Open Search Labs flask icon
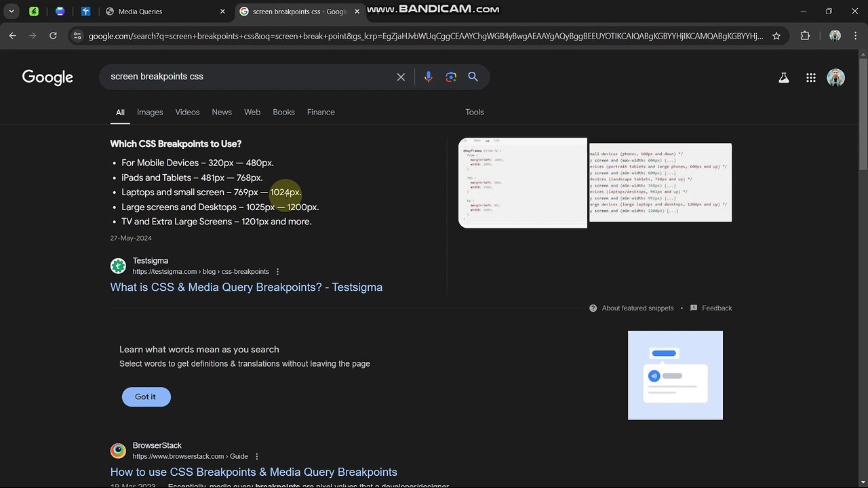Viewport: 868px width, 488px height. tap(784, 78)
